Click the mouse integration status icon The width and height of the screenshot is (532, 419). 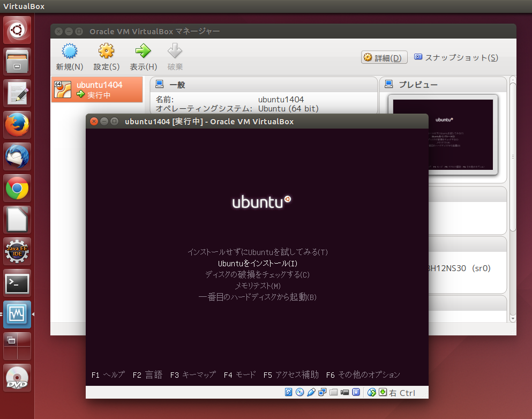pyautogui.click(x=372, y=392)
